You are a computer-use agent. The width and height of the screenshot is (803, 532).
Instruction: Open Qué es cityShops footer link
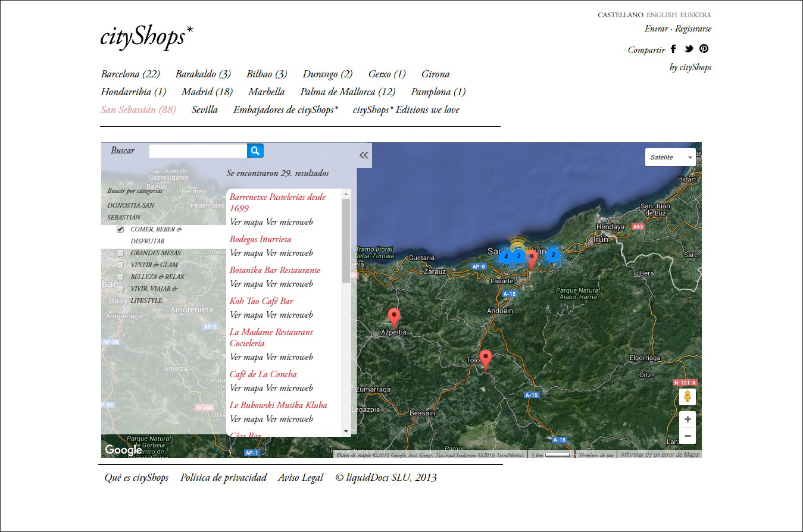pos(136,477)
